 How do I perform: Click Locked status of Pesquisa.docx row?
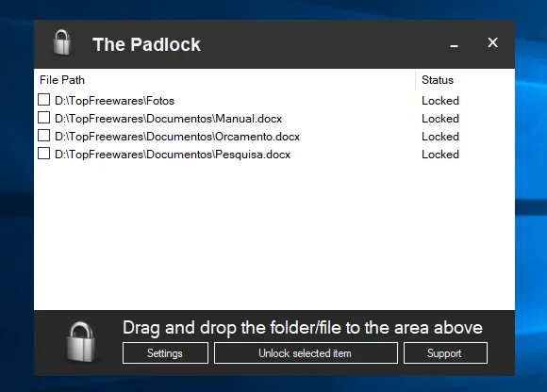tap(440, 155)
